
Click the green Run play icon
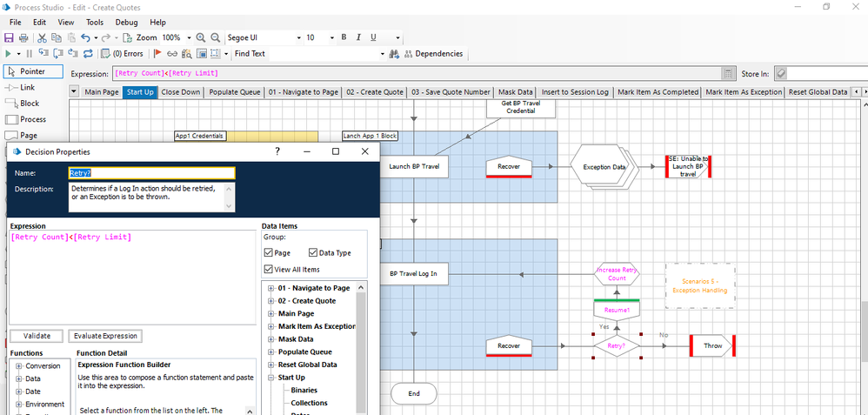coord(8,54)
